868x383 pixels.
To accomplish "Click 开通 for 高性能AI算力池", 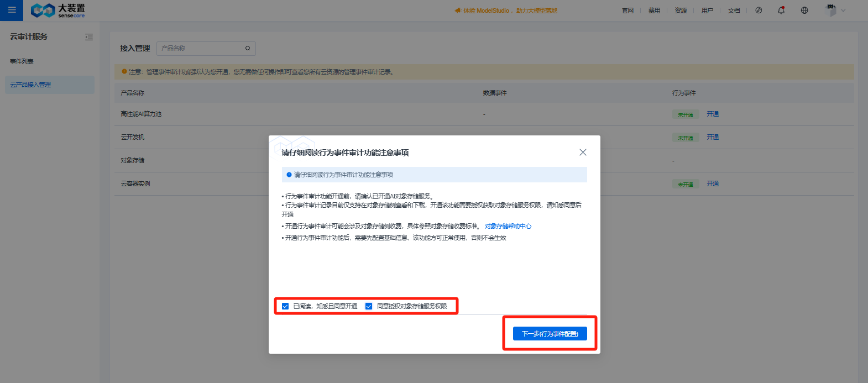I will 713,114.
